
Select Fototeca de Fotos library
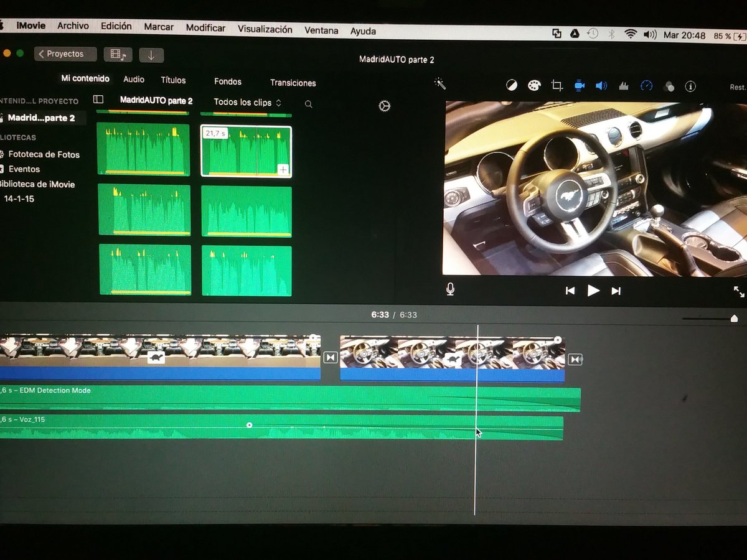[44, 154]
